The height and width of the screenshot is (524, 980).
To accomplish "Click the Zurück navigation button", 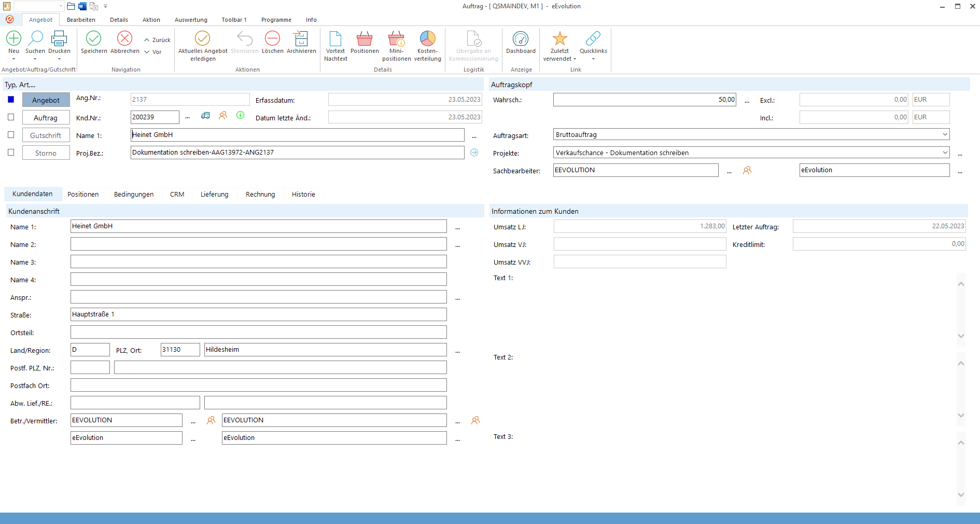I will pyautogui.click(x=158, y=40).
